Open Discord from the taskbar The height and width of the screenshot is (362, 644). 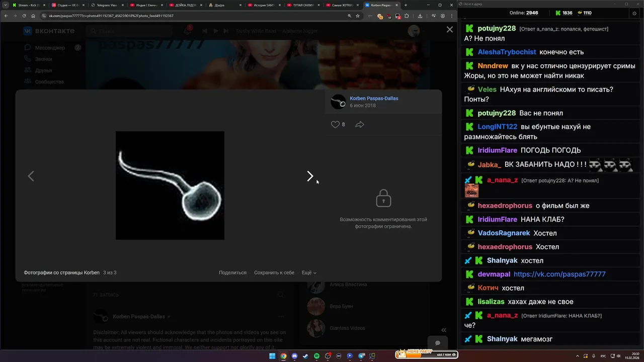click(x=294, y=356)
